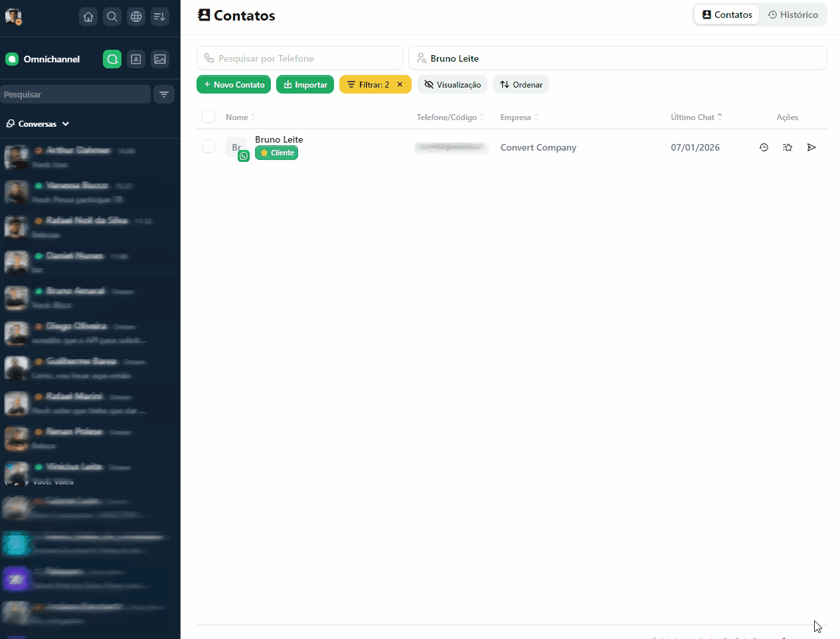Click the magnifier search icon in top bar
Image resolution: width=840 pixels, height=639 pixels.
click(112, 17)
